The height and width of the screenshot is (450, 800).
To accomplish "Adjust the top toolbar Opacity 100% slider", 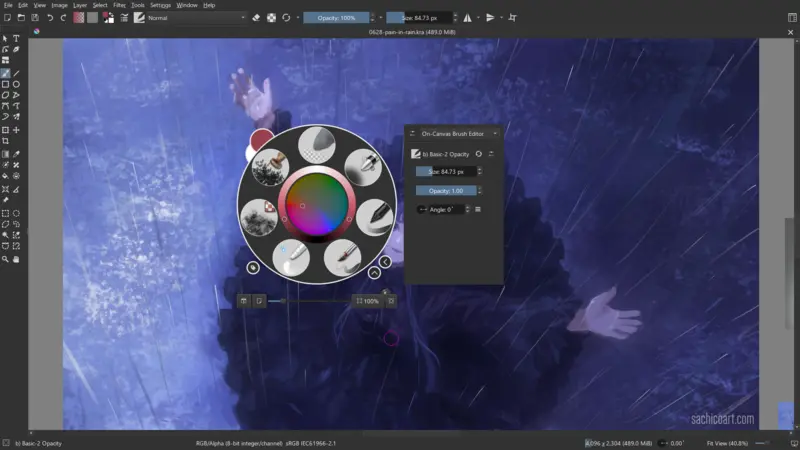I will tap(336, 18).
